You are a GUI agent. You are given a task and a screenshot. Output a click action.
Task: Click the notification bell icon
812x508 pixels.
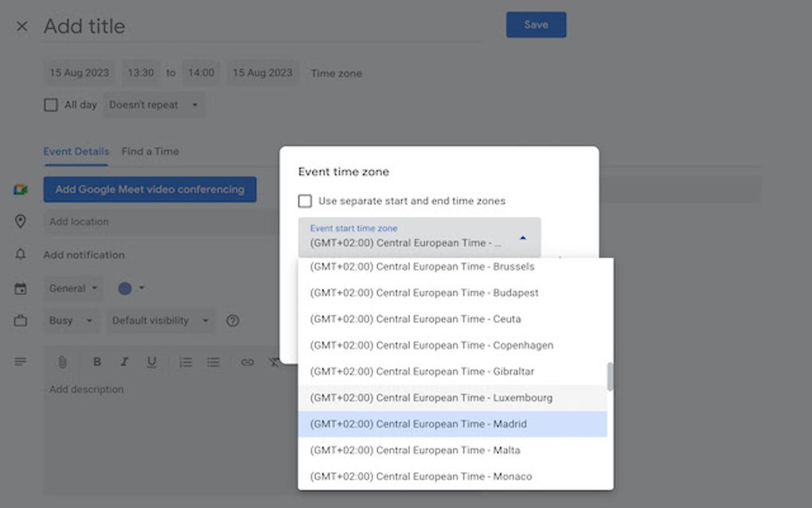[x=21, y=255]
